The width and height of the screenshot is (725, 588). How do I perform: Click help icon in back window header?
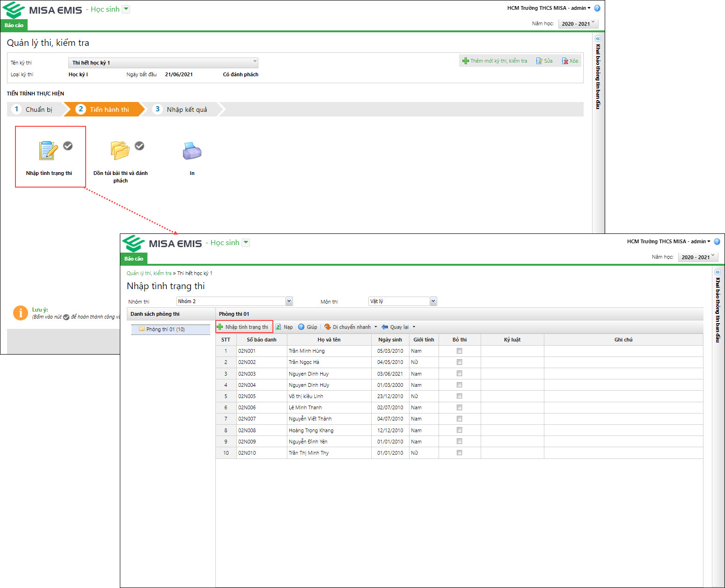coord(597,8)
